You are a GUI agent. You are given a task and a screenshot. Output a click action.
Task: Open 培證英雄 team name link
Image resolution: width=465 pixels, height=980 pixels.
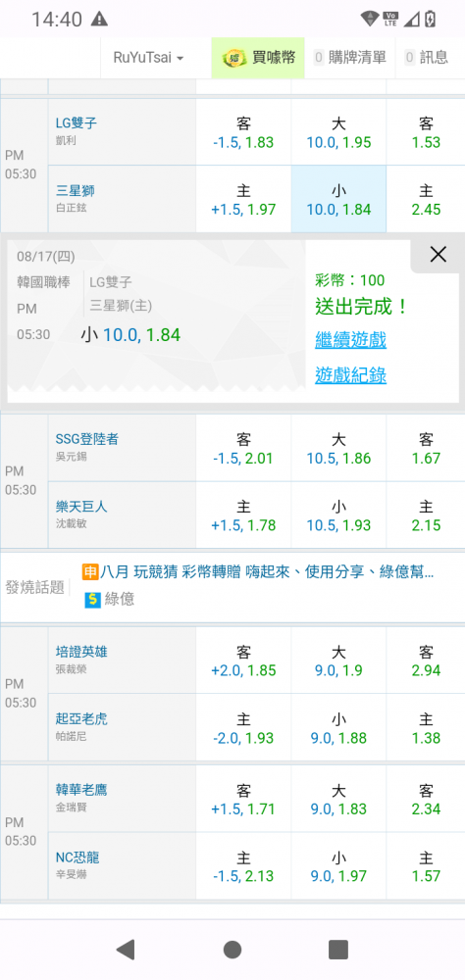pyautogui.click(x=81, y=653)
